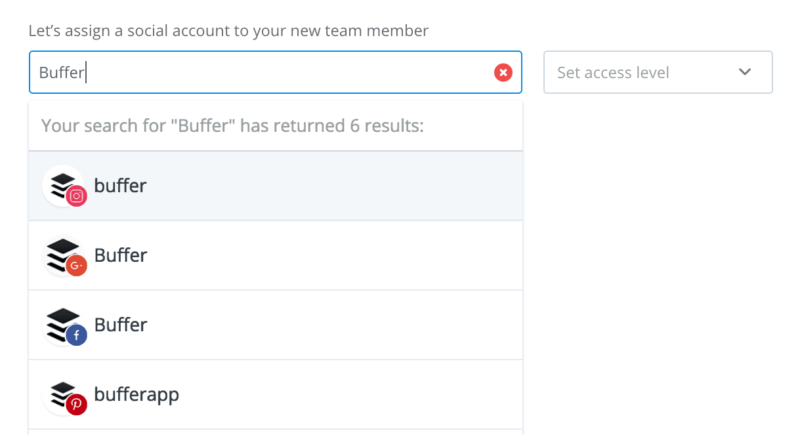Choose the Facebook Buffer account

pyautogui.click(x=276, y=325)
